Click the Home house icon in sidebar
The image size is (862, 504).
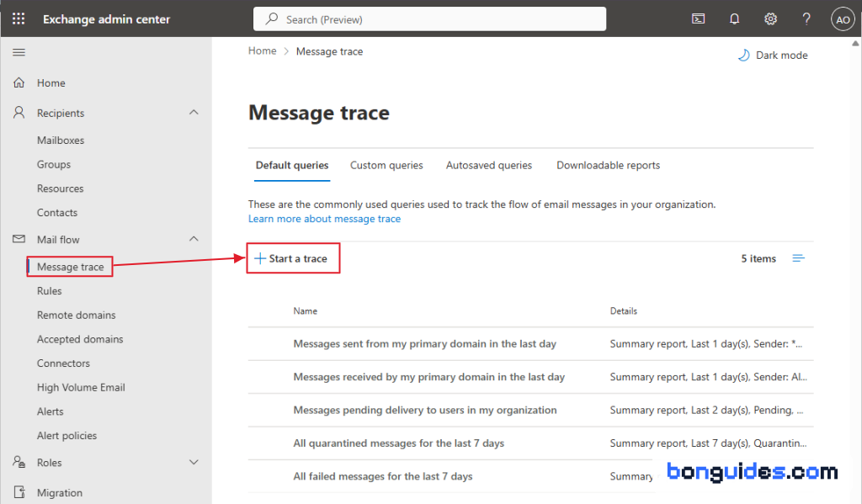[x=19, y=82]
